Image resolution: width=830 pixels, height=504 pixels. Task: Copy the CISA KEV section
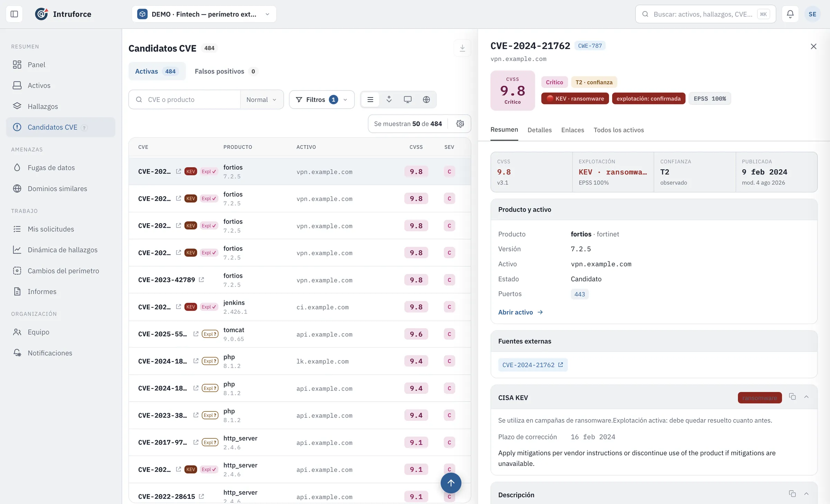pos(792,396)
